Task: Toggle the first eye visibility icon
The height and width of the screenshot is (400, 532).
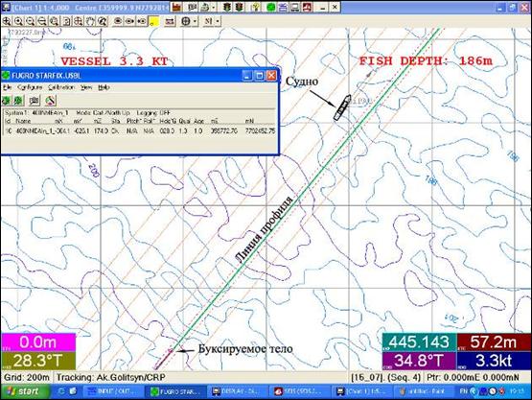Action: pyautogui.click(x=118, y=21)
